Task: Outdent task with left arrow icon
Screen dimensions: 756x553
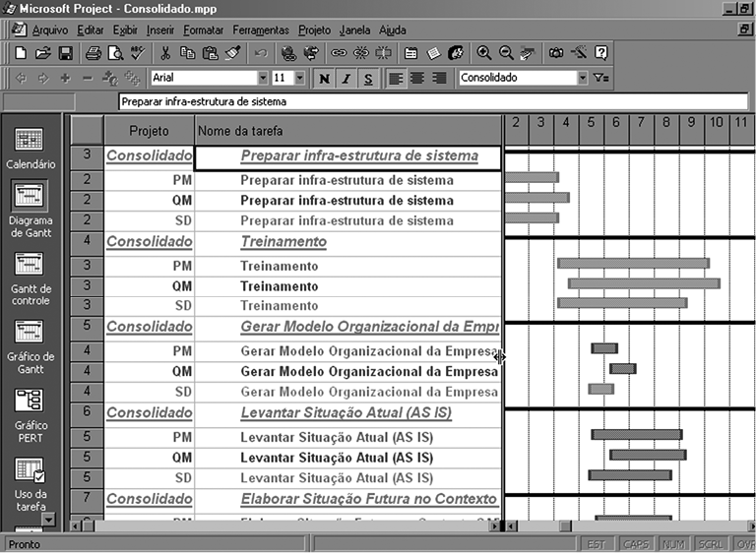Action: 21,78
